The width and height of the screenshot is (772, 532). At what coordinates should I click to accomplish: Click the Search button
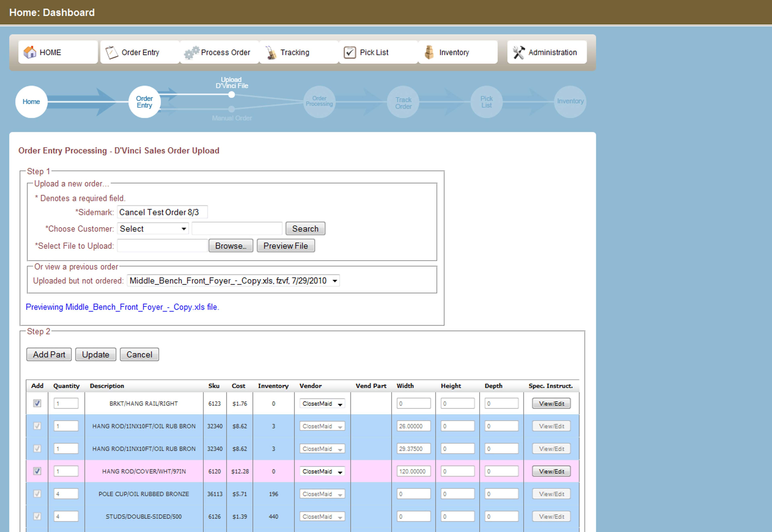click(305, 229)
